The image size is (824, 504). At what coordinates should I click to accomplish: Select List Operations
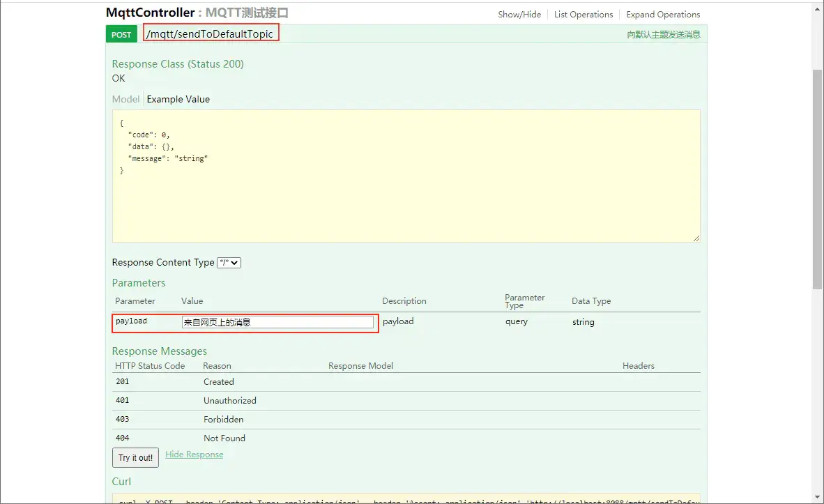(583, 15)
